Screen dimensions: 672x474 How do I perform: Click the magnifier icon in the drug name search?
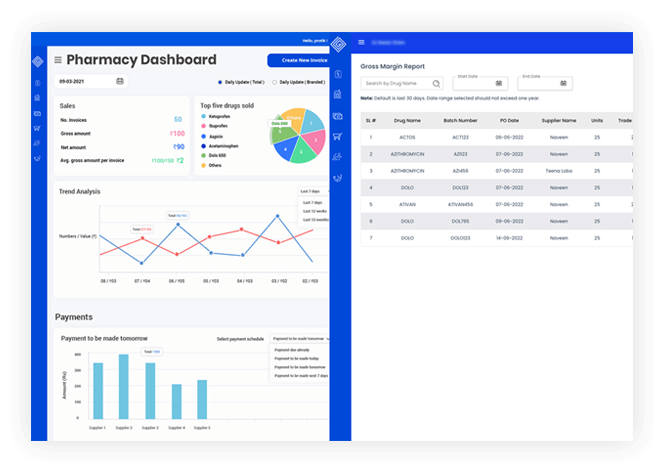click(x=436, y=84)
